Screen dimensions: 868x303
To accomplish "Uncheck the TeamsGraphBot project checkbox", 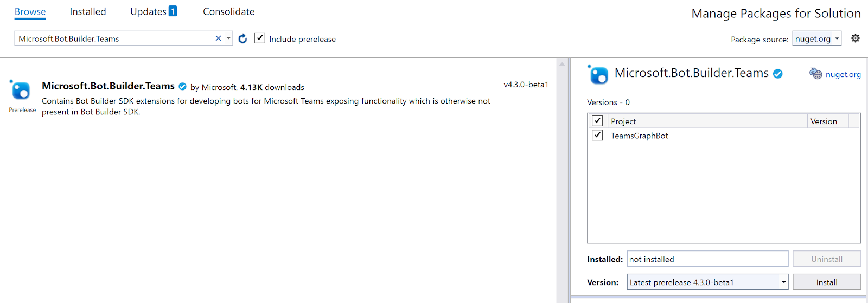I will tap(597, 135).
